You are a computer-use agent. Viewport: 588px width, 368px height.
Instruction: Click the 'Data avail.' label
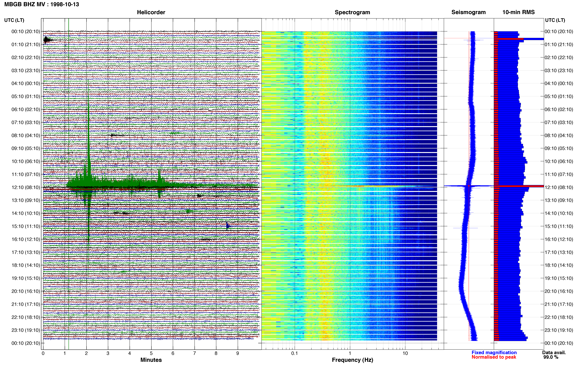click(554, 352)
